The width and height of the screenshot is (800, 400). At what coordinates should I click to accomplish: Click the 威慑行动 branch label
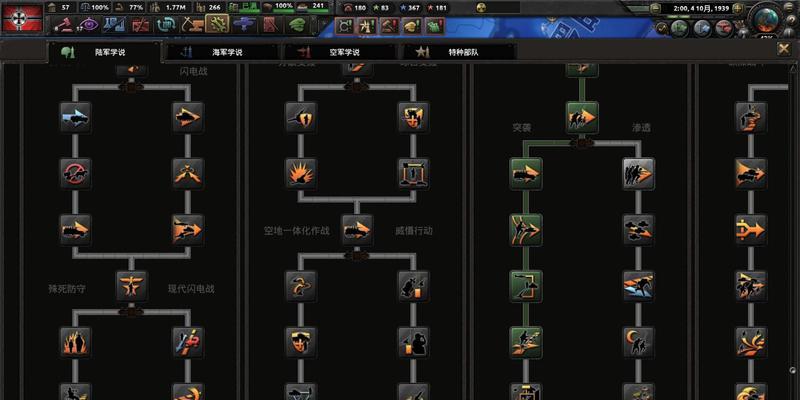coord(414,231)
